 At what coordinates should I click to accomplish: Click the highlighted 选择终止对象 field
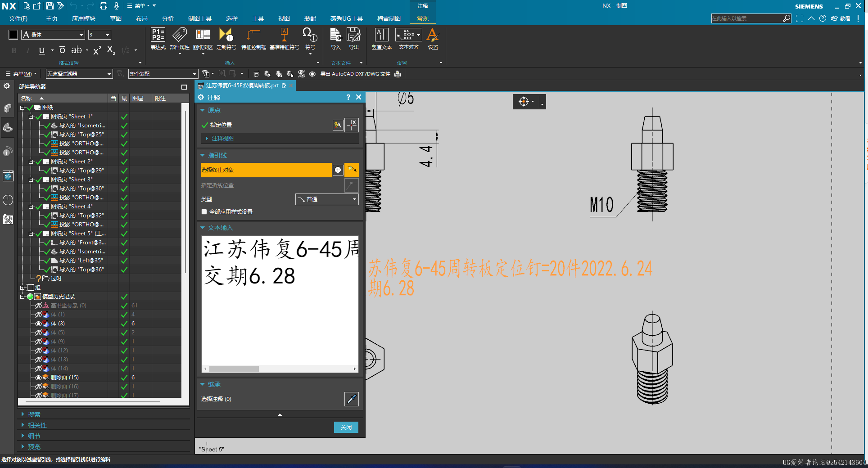(266, 170)
